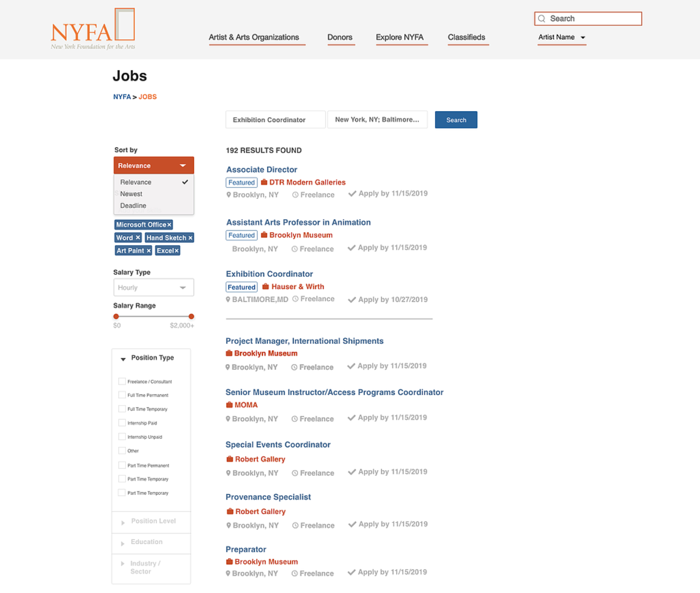Choose Newest in the sort list

point(154,194)
